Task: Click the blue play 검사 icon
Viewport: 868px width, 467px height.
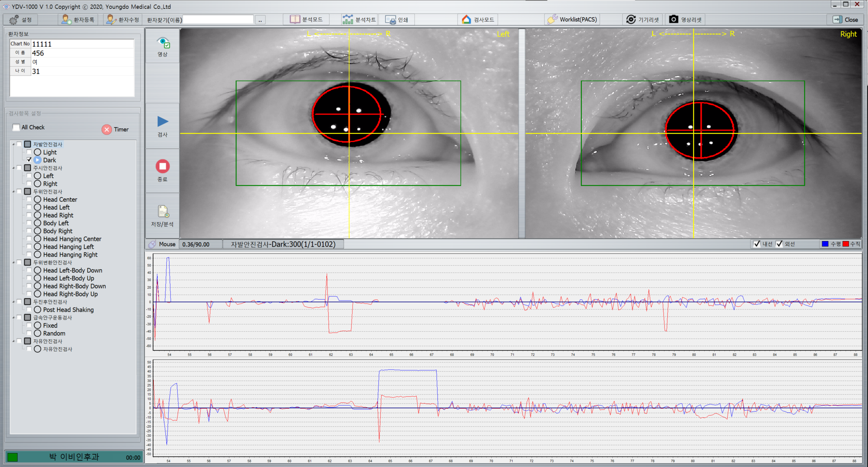Action: pyautogui.click(x=163, y=122)
